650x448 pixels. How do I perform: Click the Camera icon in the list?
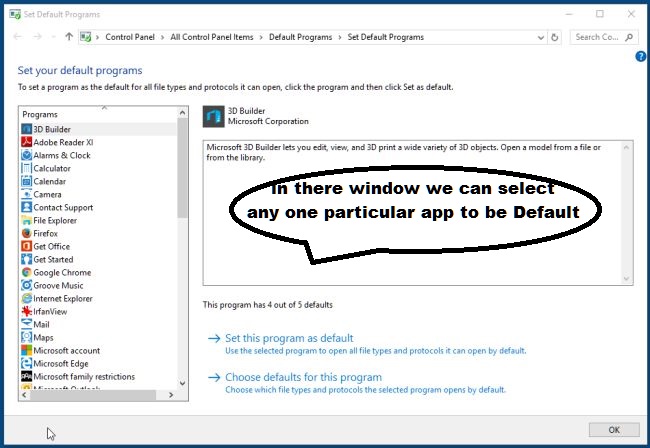(27, 194)
